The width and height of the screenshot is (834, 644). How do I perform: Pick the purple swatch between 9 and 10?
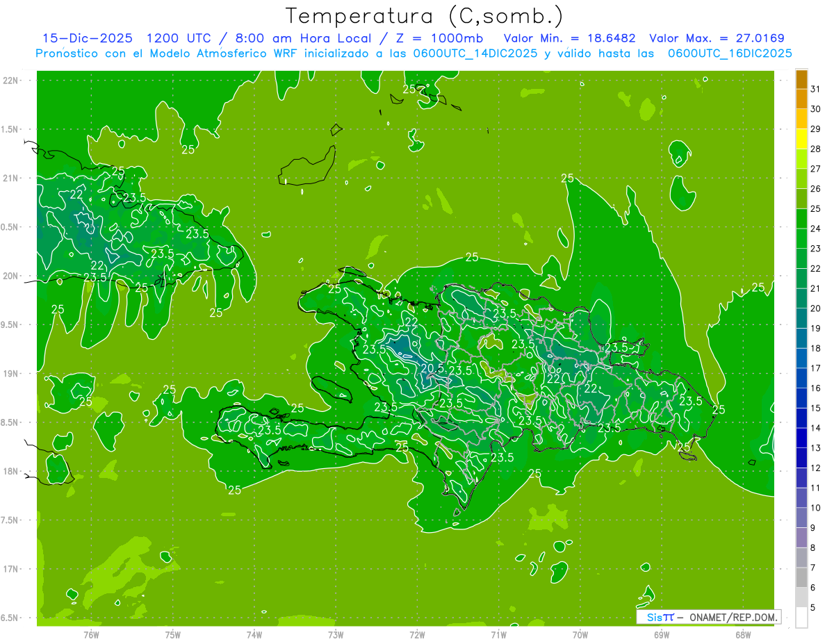click(x=802, y=518)
